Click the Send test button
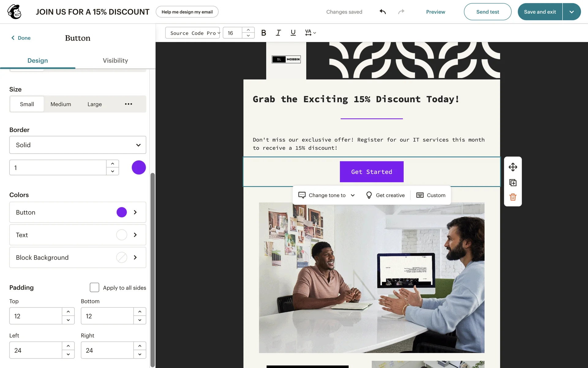Screen dimensions: 588x368 (487, 12)
